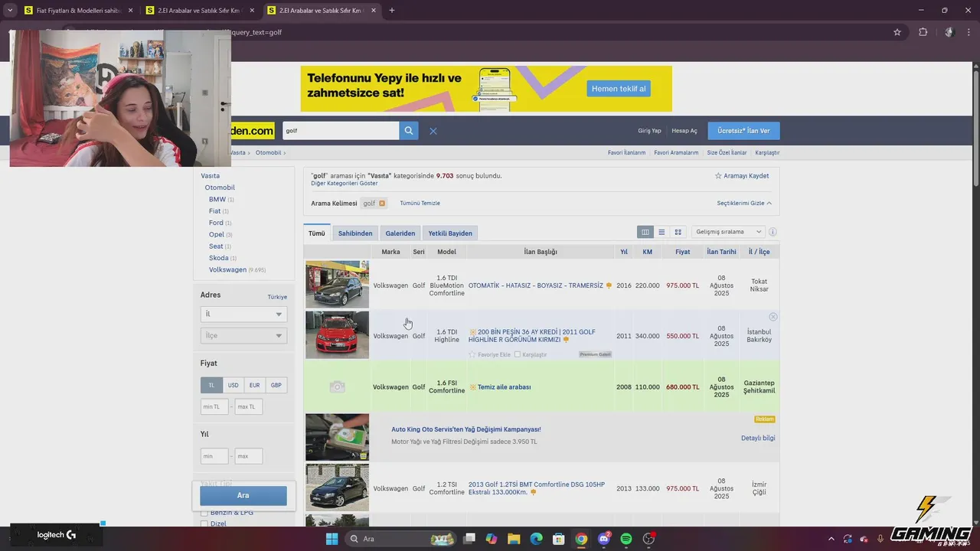
Task: Click the sorting info icon
Action: click(x=773, y=232)
